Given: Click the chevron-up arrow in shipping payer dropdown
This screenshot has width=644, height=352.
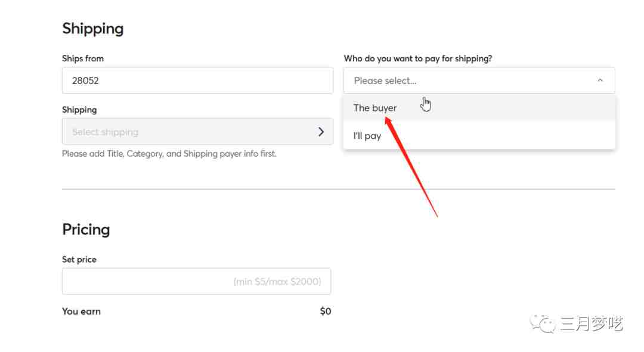Looking at the screenshot, I should pos(600,80).
